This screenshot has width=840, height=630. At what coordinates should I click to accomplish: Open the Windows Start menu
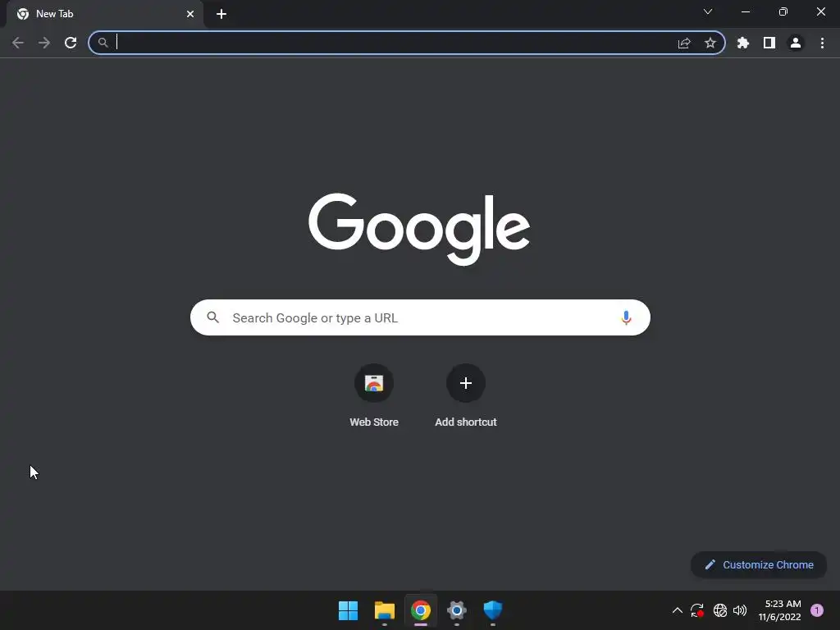348,610
